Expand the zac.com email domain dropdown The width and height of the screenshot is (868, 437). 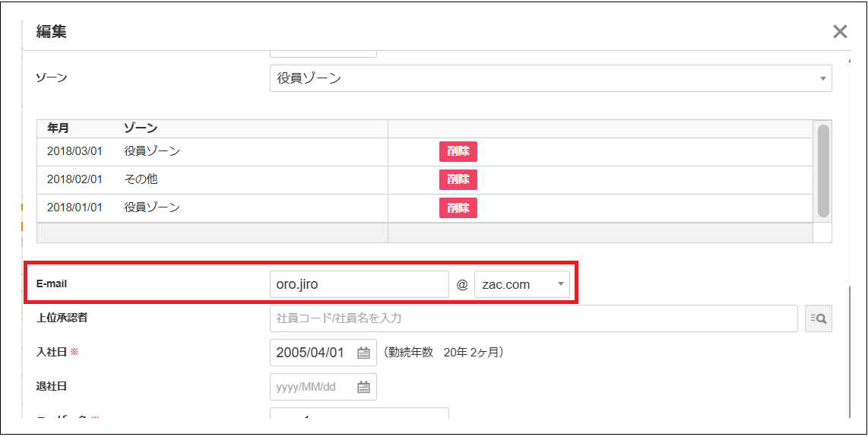pyautogui.click(x=521, y=284)
